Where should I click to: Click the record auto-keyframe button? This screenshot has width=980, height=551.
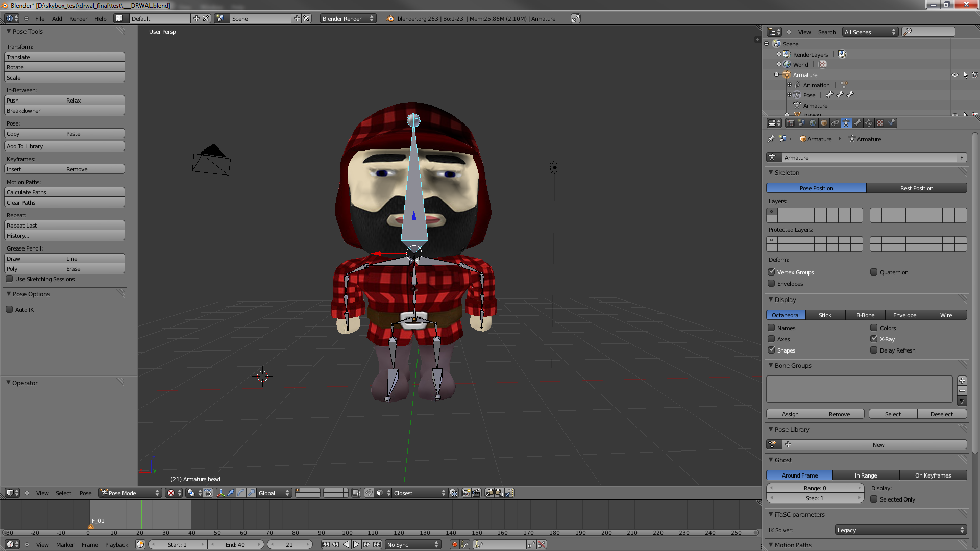coord(454,544)
